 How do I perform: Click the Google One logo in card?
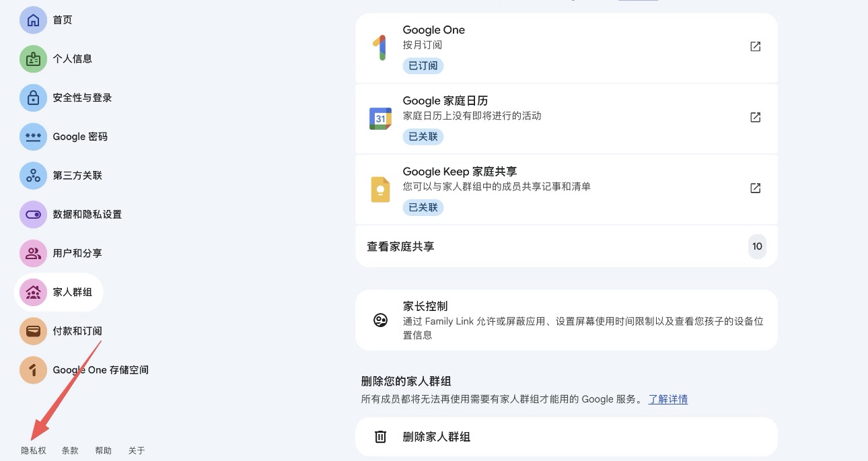(380, 48)
